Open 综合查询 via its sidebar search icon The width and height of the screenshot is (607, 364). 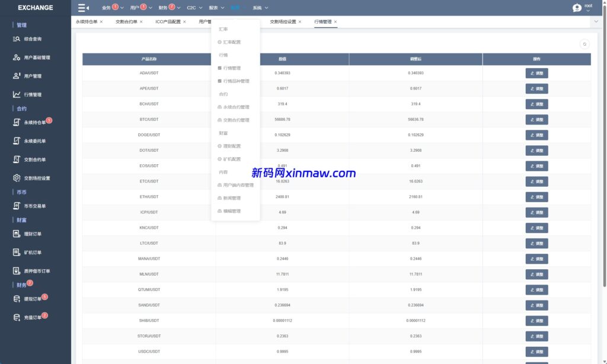point(17,39)
